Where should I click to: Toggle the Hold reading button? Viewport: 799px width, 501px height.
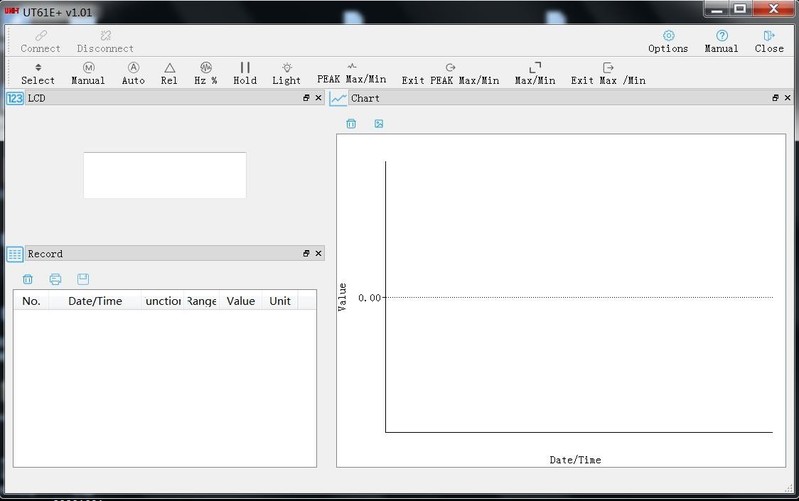245,68
